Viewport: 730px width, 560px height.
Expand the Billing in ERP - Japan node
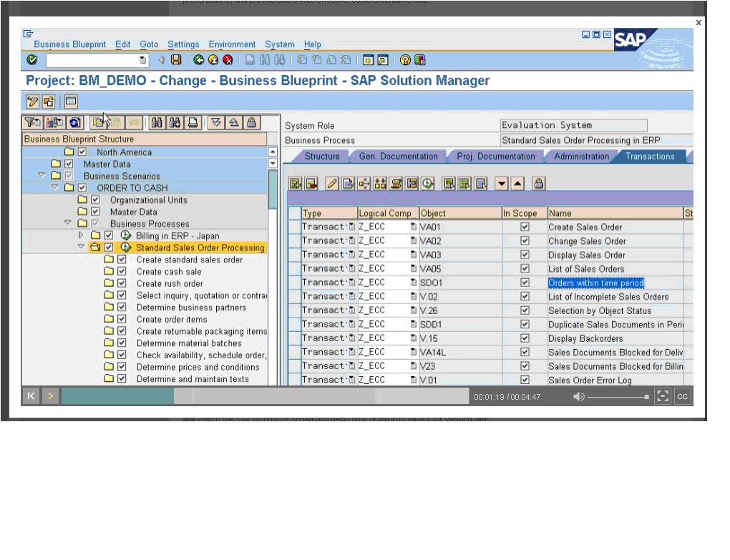click(x=82, y=235)
